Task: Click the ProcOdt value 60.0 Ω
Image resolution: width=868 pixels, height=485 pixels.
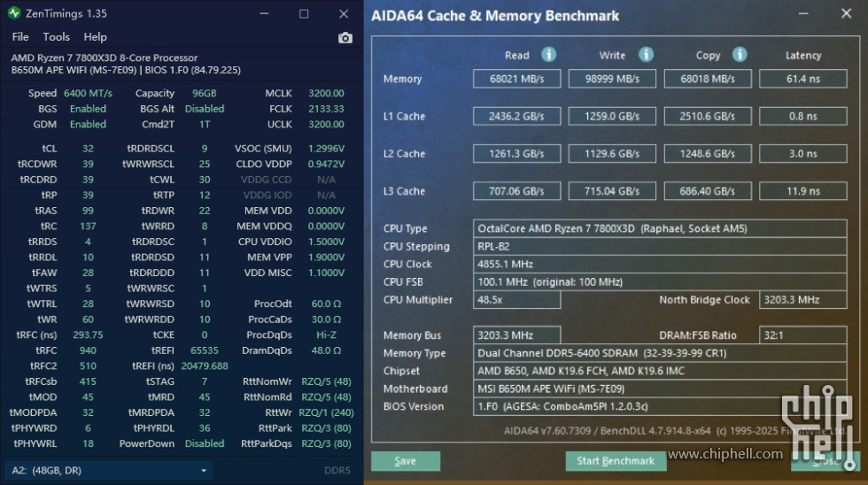Action: pos(326,304)
